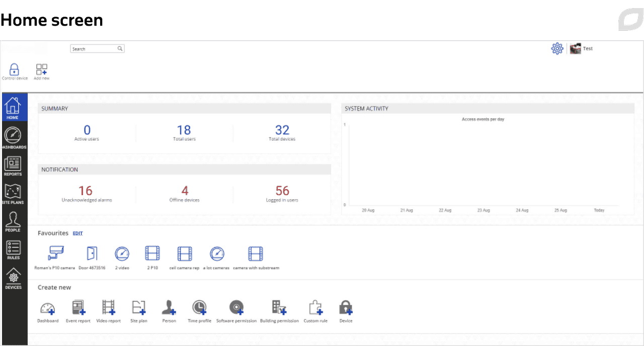Open Roman's P10 camera favourite
Viewport: 644px width, 346px height.
(x=55, y=254)
